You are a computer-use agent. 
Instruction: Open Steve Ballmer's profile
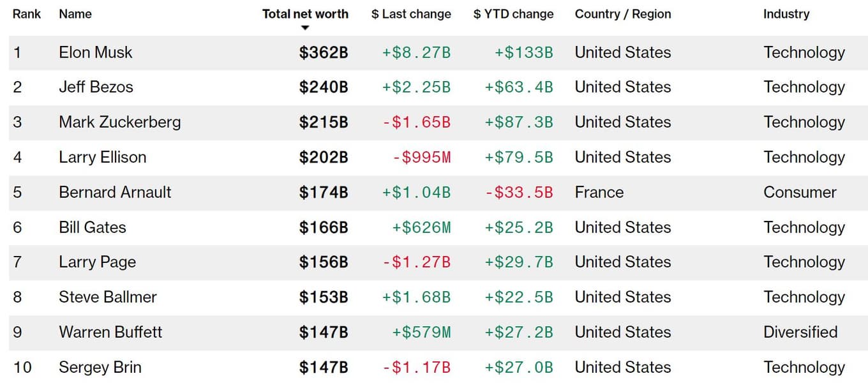coord(107,297)
